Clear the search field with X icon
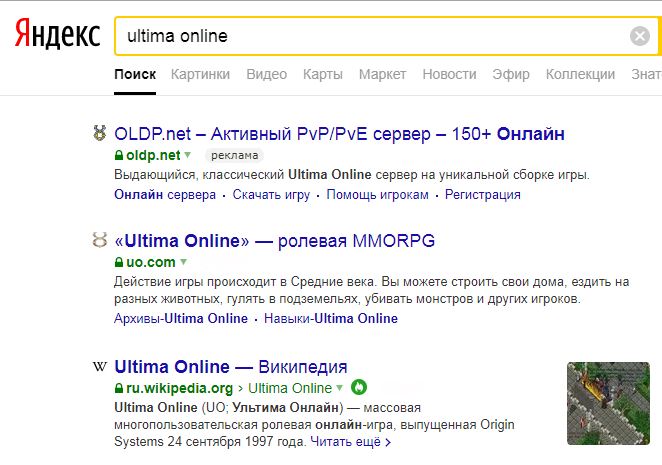The width and height of the screenshot is (662, 465). pos(639,37)
